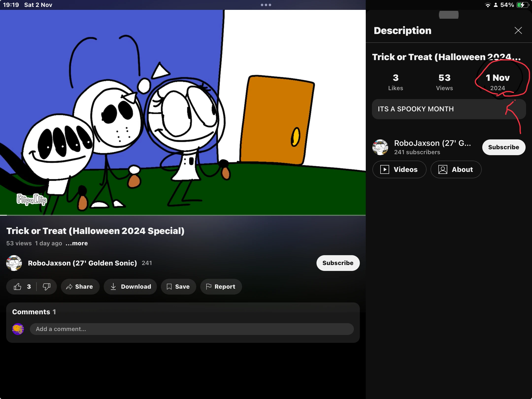Open the channel's Videos button
Image resolution: width=532 pixels, height=399 pixels.
(399, 169)
